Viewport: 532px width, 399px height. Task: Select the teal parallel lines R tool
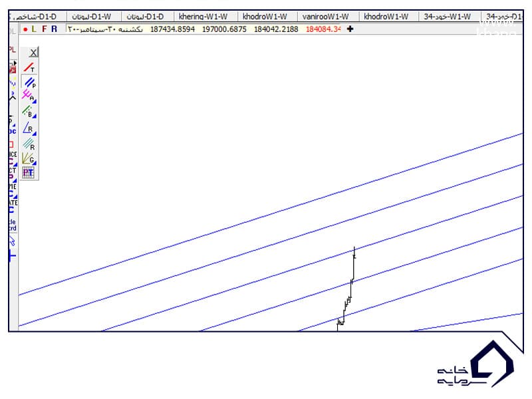pyautogui.click(x=29, y=143)
